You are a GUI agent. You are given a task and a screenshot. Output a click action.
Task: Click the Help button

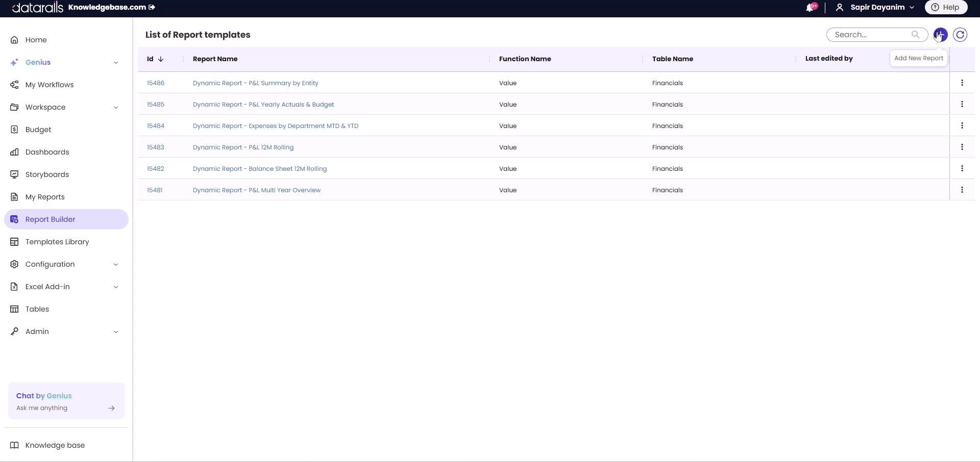[946, 7]
